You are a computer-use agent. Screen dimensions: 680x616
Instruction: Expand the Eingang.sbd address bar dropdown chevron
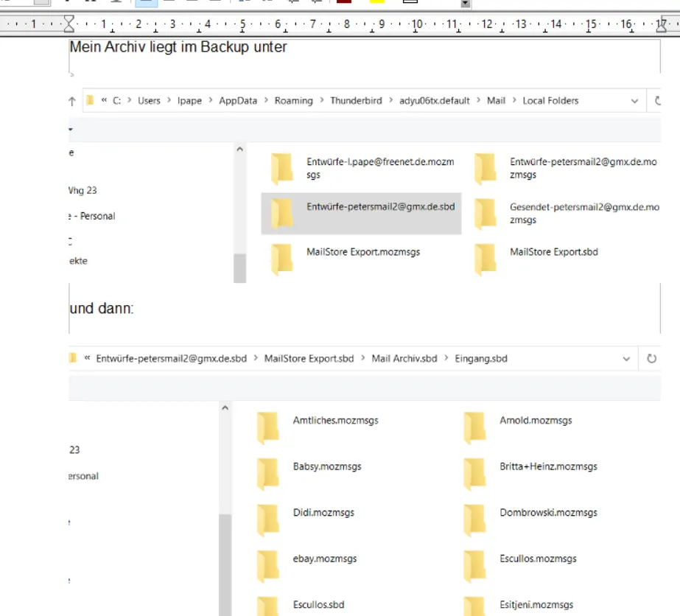(626, 359)
